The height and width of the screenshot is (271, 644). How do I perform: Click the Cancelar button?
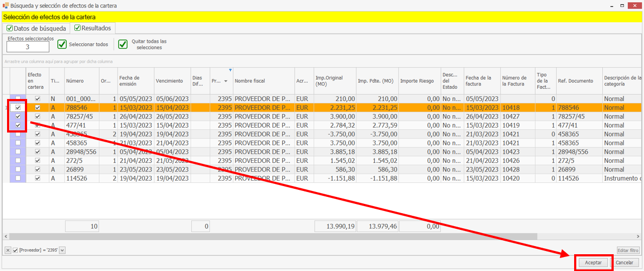(624, 262)
